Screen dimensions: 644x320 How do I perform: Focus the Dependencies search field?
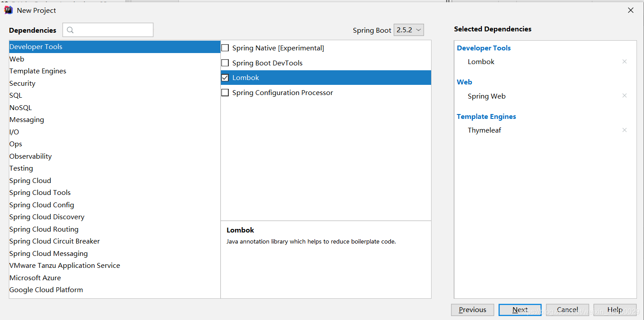108,30
